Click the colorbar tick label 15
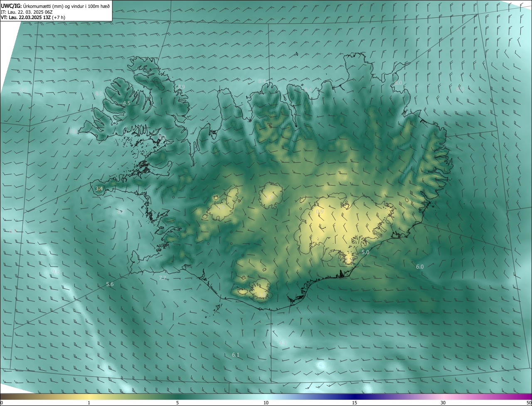The height and width of the screenshot is (406, 532). tap(355, 403)
